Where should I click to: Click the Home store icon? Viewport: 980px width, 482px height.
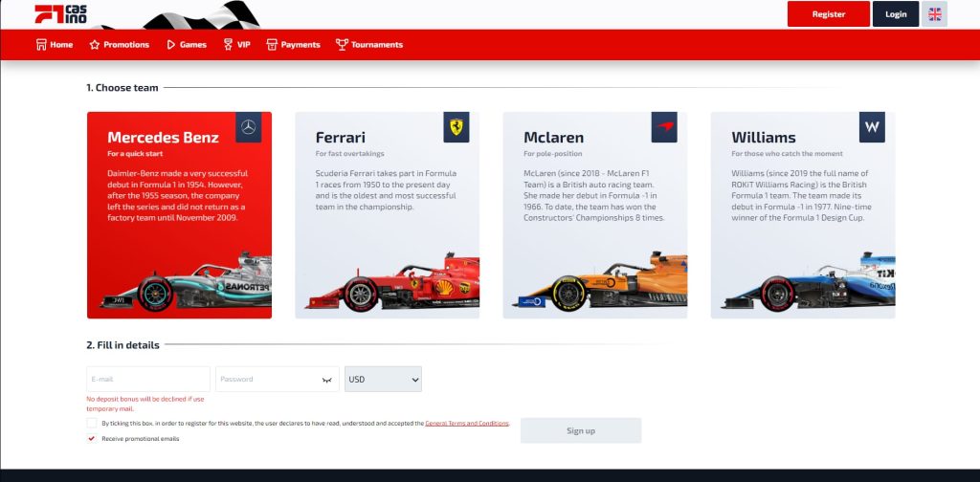41,45
